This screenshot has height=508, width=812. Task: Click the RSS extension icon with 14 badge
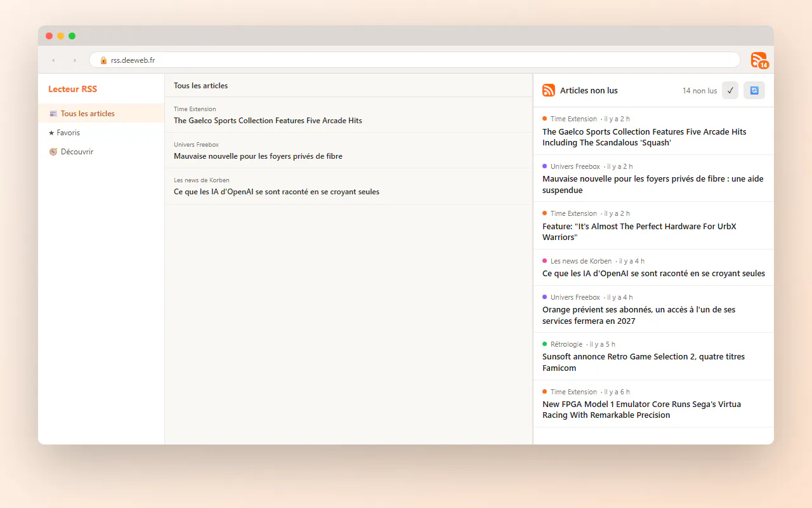(x=759, y=60)
